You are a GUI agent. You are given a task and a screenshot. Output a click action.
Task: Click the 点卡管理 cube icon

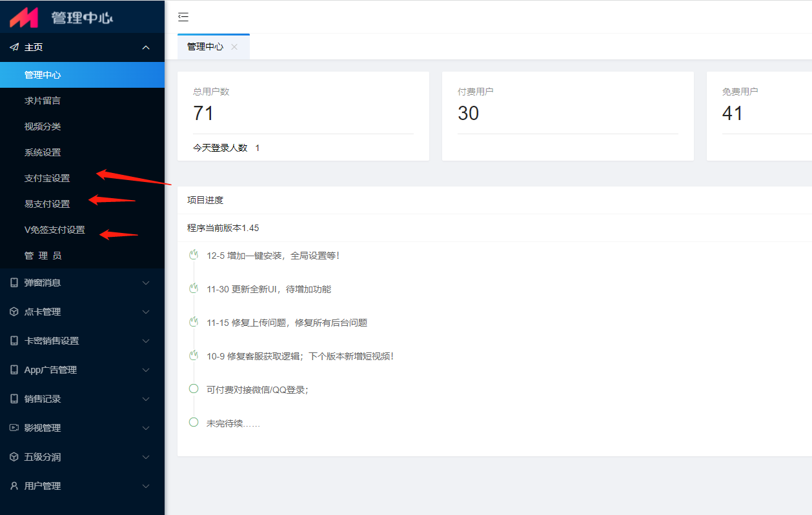click(14, 312)
